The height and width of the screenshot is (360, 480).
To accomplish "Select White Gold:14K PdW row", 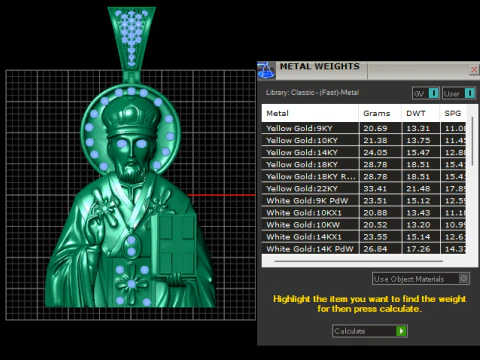I will coord(364,249).
